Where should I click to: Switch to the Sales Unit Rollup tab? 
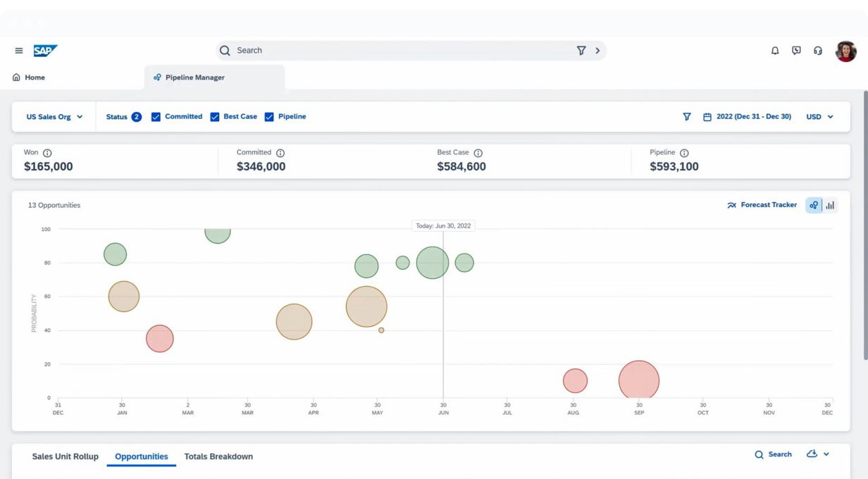pyautogui.click(x=66, y=456)
